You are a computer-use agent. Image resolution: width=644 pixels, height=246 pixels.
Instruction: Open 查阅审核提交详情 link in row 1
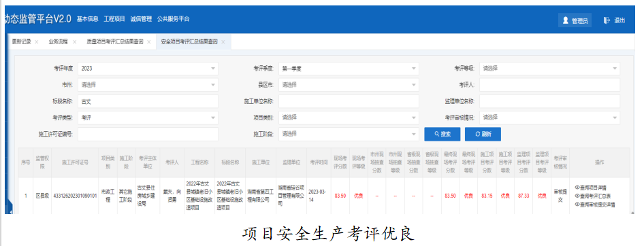click(x=595, y=205)
